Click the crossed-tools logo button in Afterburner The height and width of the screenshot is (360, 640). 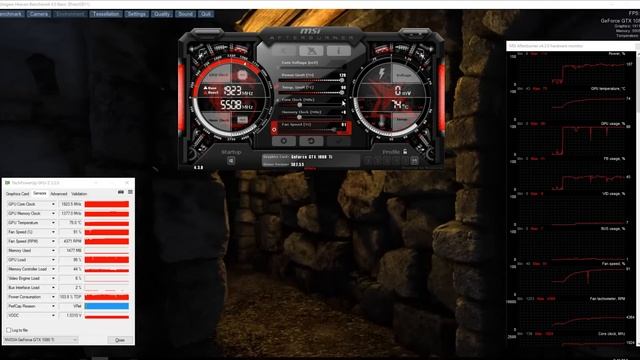click(311, 51)
